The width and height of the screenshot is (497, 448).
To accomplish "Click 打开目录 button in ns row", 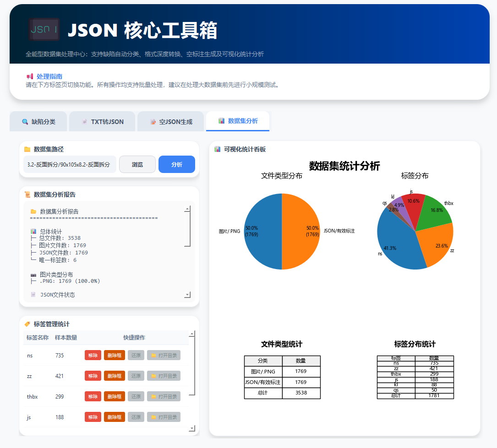I will point(164,355).
